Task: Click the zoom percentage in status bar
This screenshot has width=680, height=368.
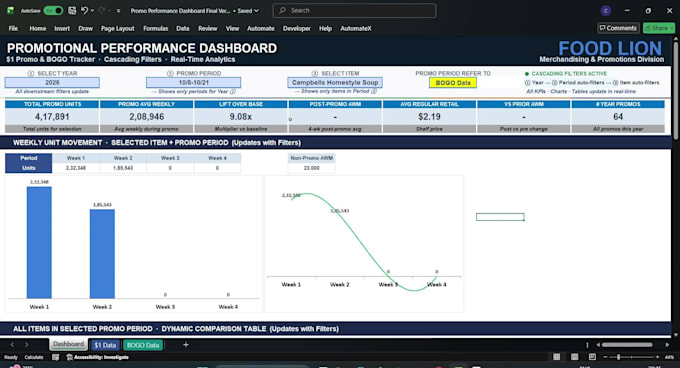Action: (669, 357)
